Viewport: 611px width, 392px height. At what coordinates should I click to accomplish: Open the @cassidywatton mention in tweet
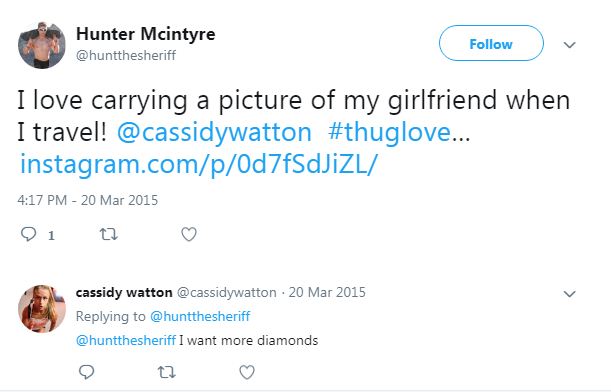click(x=214, y=132)
